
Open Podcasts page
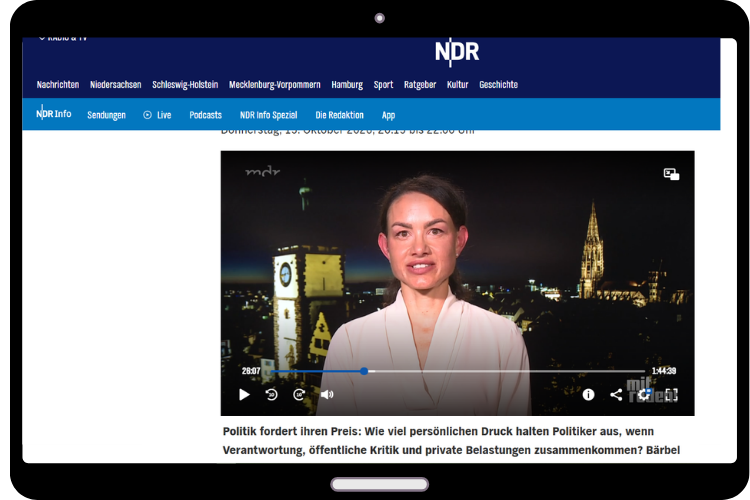(206, 115)
